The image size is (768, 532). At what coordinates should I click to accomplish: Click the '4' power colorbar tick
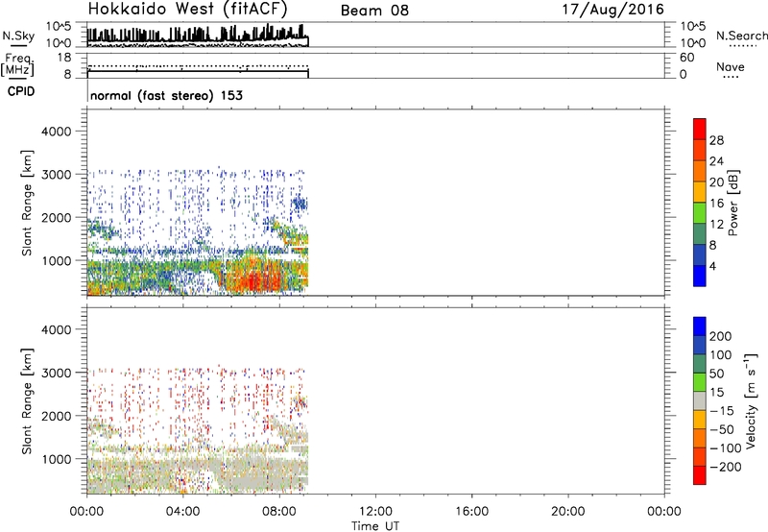[x=713, y=266]
